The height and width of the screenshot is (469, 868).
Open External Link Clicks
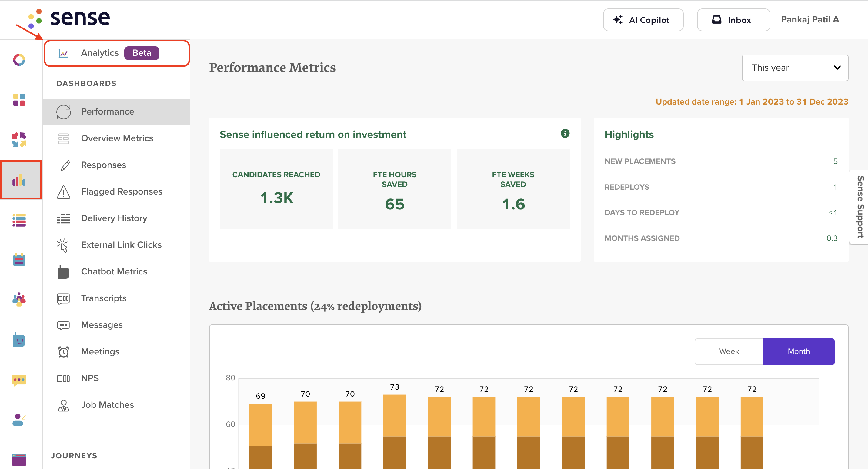(x=116, y=245)
